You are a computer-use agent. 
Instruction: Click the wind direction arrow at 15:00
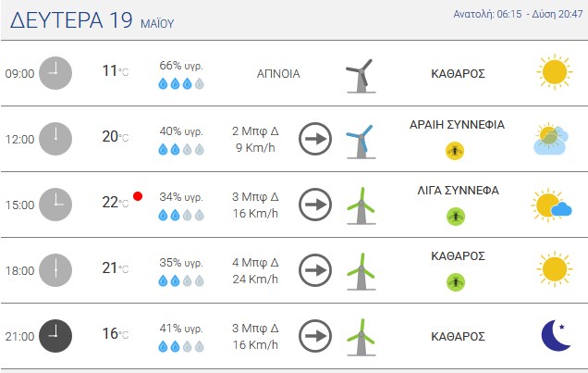tap(315, 205)
